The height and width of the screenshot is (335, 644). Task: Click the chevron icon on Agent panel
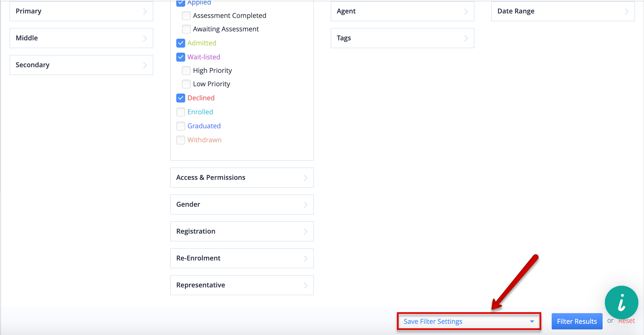tap(466, 11)
